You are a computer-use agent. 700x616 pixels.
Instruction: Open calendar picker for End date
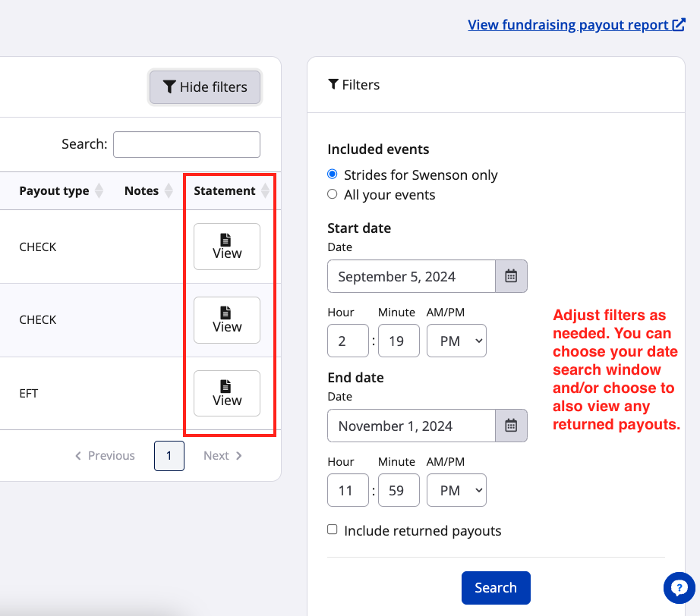click(x=511, y=426)
